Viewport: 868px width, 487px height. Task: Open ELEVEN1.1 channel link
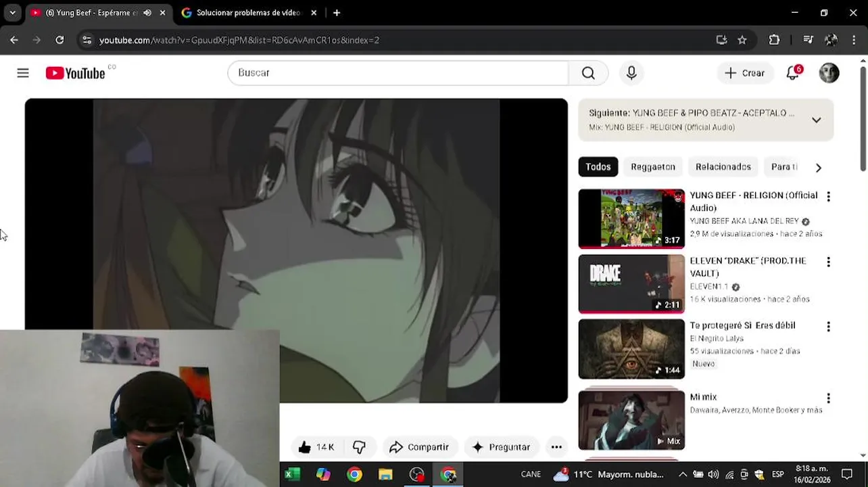(708, 287)
